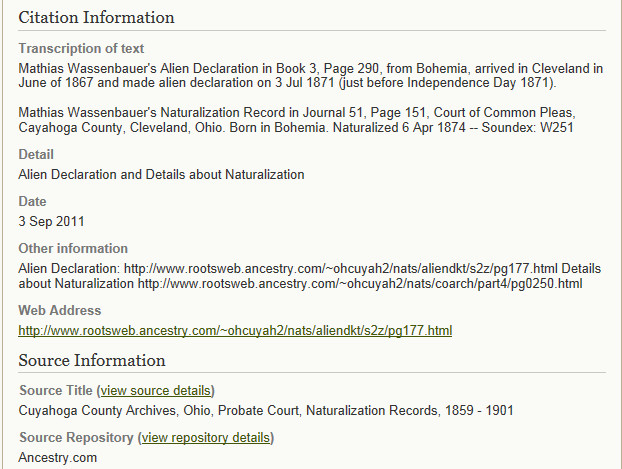The width and height of the screenshot is (622, 469).
Task: Click the 'Transcription of text' label
Action: click(x=81, y=48)
